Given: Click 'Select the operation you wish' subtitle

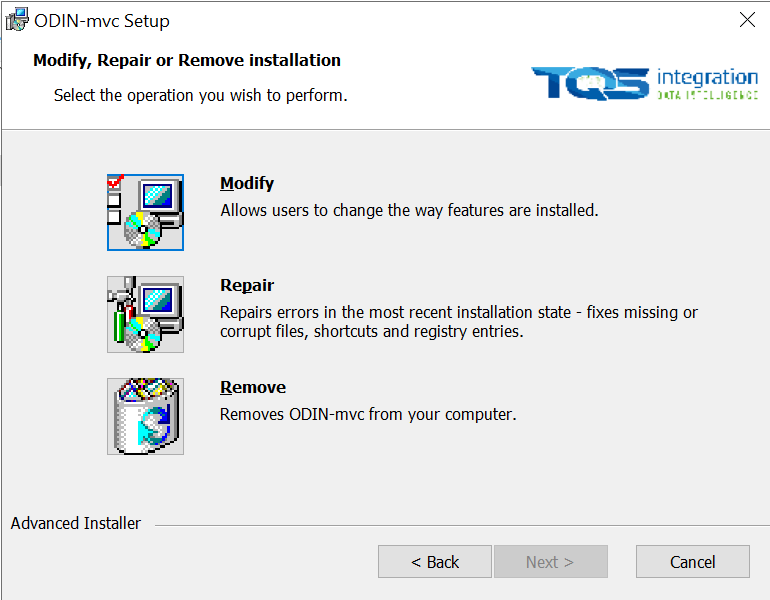Looking at the screenshot, I should [200, 96].
